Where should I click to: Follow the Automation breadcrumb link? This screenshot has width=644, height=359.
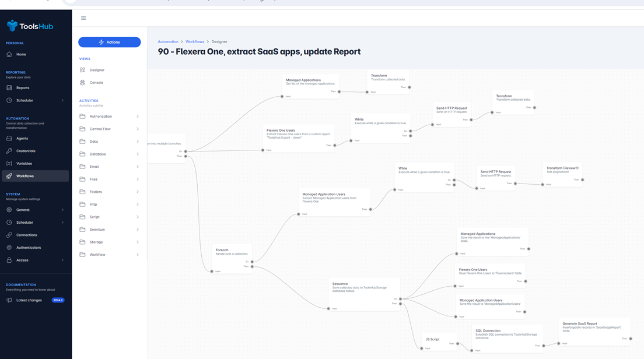pyautogui.click(x=168, y=42)
